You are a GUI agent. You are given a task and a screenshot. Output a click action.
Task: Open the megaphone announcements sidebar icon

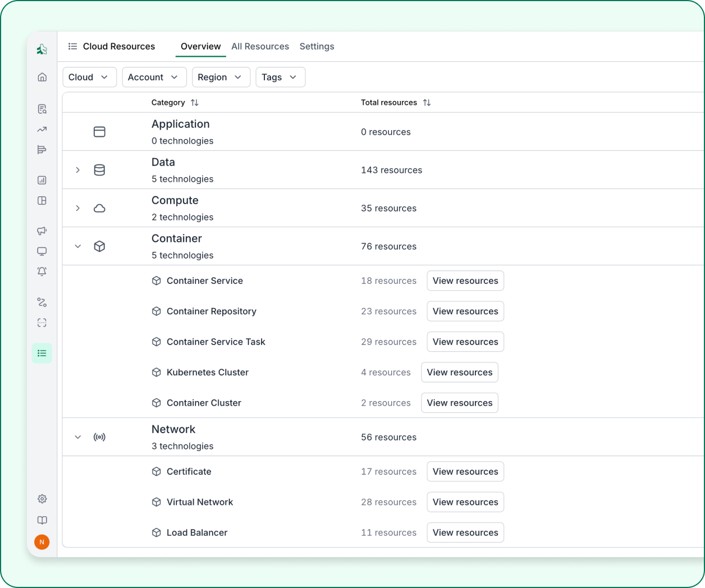tap(42, 231)
